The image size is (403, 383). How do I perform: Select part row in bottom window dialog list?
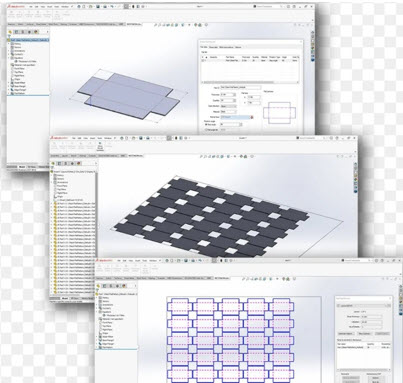(363, 347)
